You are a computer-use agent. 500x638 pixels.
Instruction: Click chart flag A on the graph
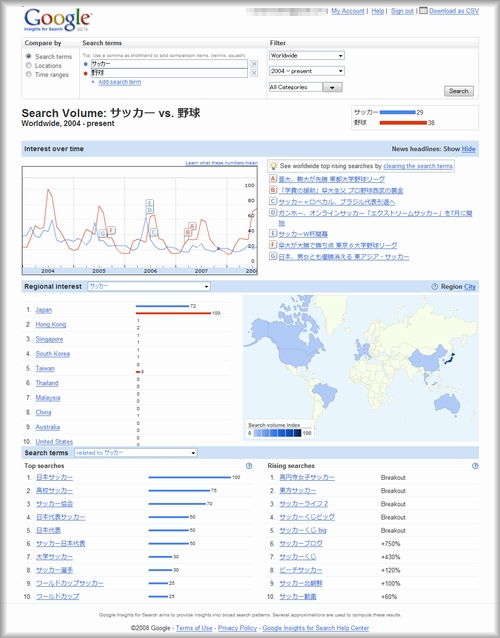coord(192,226)
